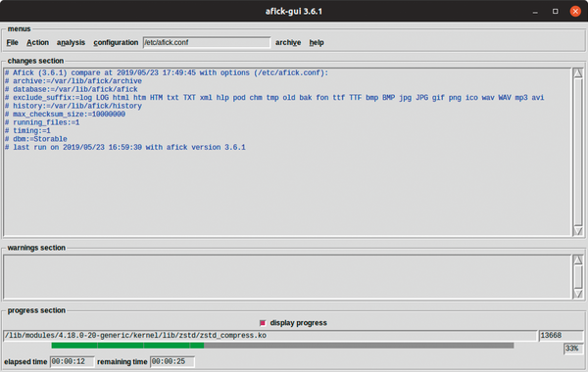Click the 33% progress percentage box
Image resolution: width=588 pixels, height=372 pixels.
[573, 349]
